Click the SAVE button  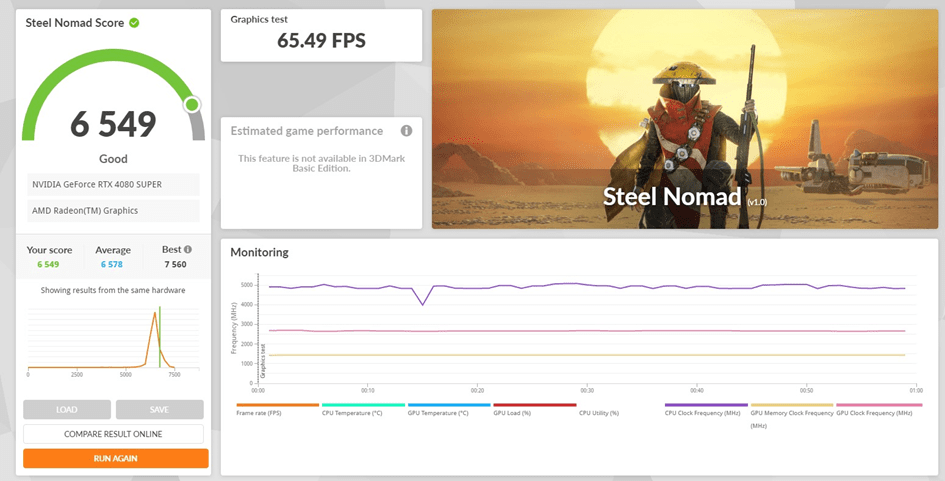(x=160, y=409)
